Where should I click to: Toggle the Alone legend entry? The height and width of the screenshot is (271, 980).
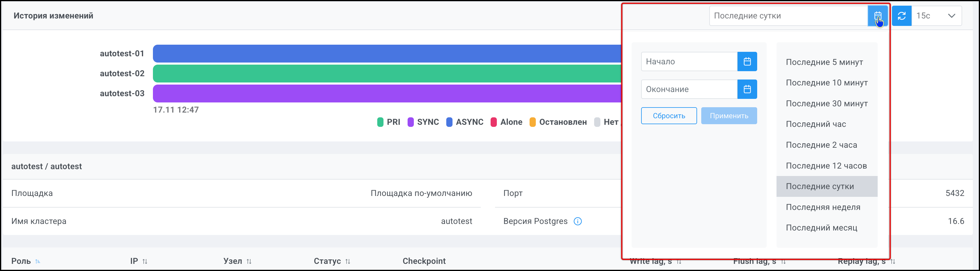[x=506, y=122]
